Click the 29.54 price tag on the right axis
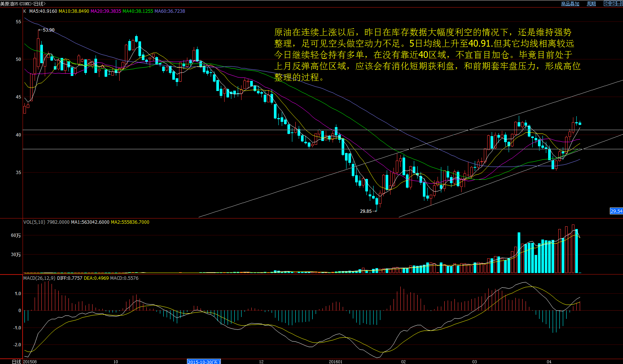The height and width of the screenshot is (364, 623). pos(616,211)
